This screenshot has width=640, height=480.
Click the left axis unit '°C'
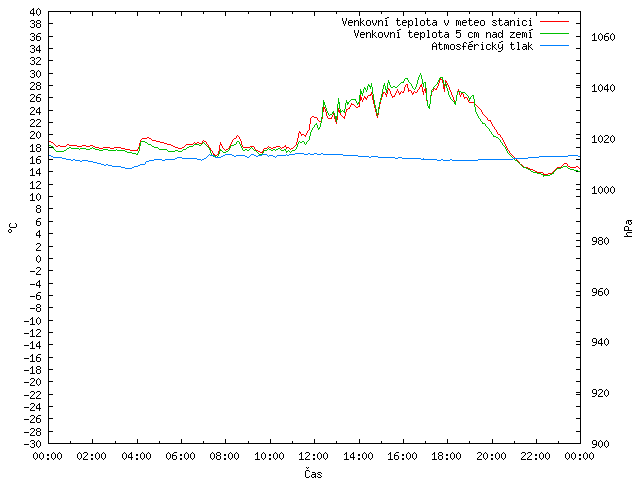click(13, 228)
